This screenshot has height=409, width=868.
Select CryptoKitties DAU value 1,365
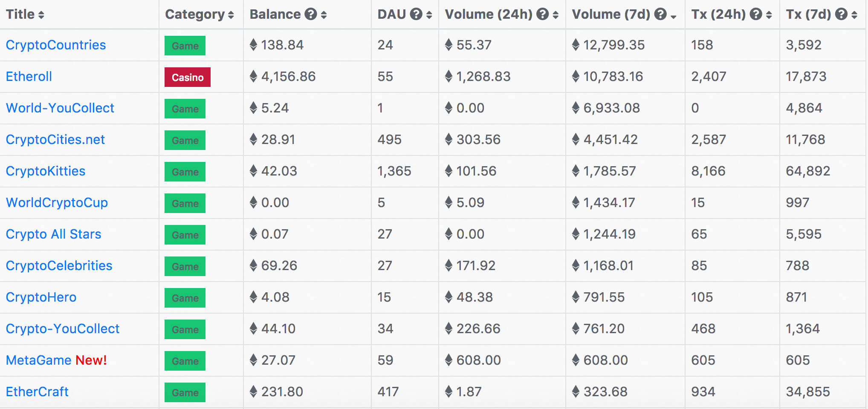click(394, 171)
